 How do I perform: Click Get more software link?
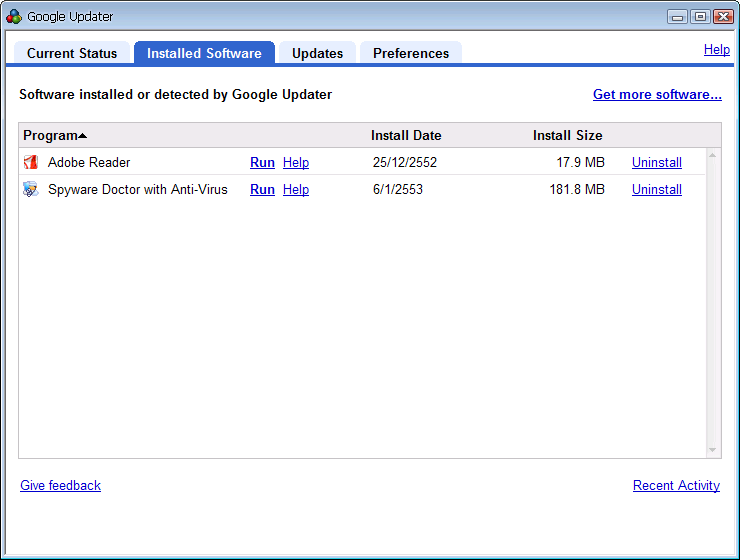(657, 94)
